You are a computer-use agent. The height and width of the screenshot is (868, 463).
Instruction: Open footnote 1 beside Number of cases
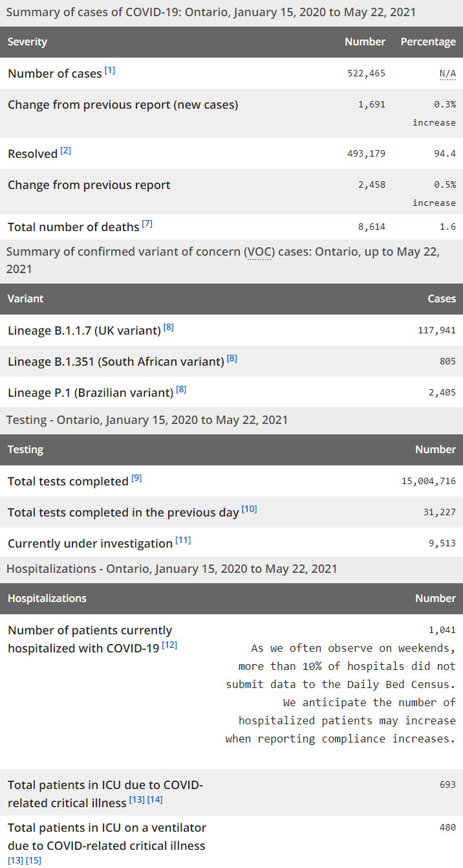point(110,71)
